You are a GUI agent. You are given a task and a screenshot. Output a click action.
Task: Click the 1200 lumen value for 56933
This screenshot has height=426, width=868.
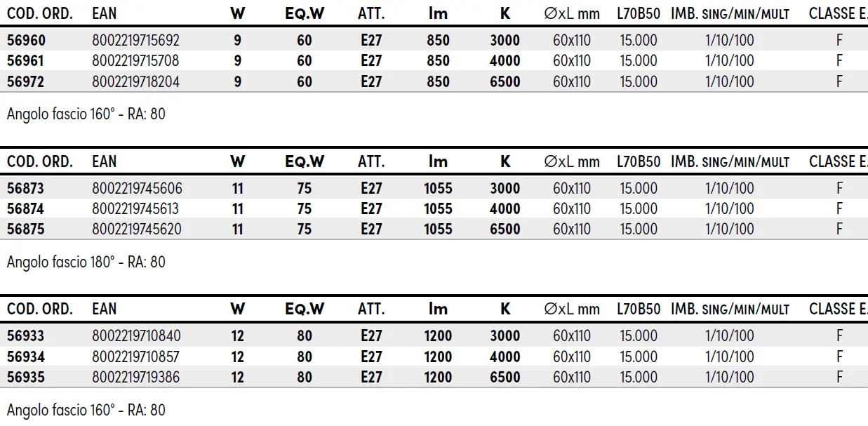click(438, 336)
